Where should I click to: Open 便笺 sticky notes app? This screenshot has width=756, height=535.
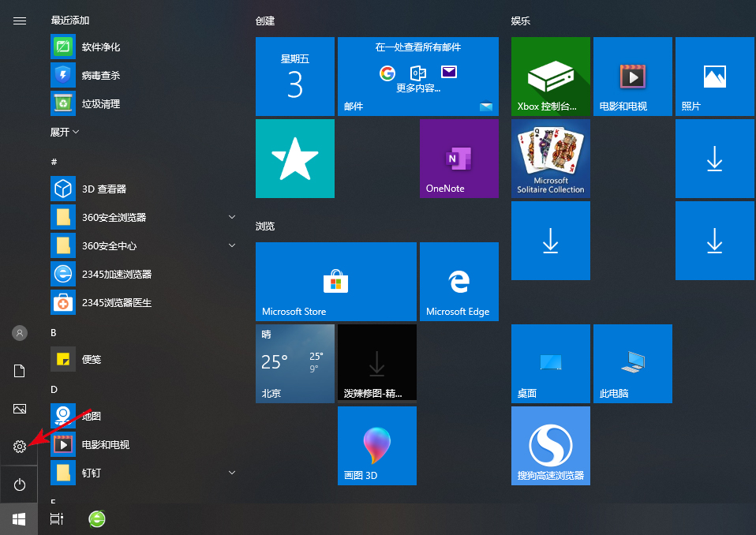coord(144,359)
